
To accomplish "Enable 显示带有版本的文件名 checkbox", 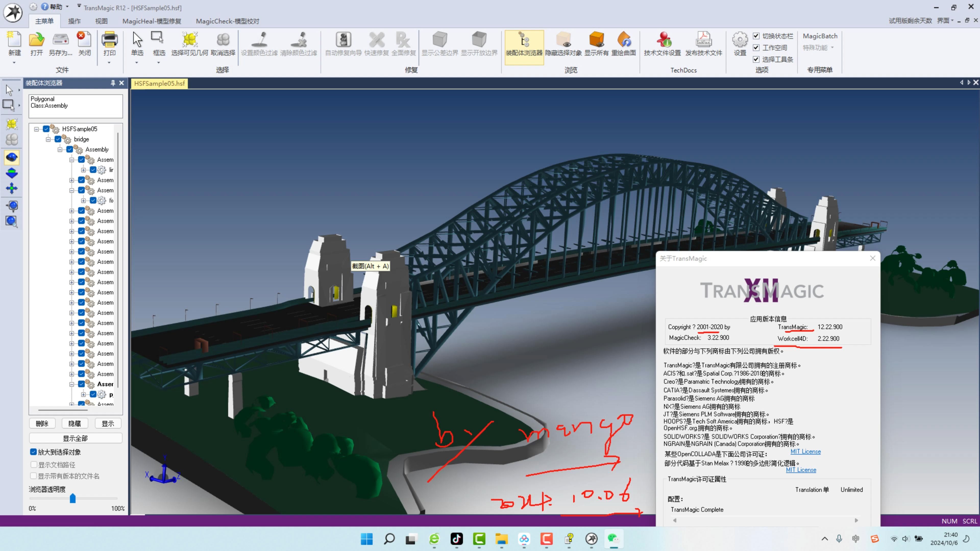I will click(x=33, y=476).
